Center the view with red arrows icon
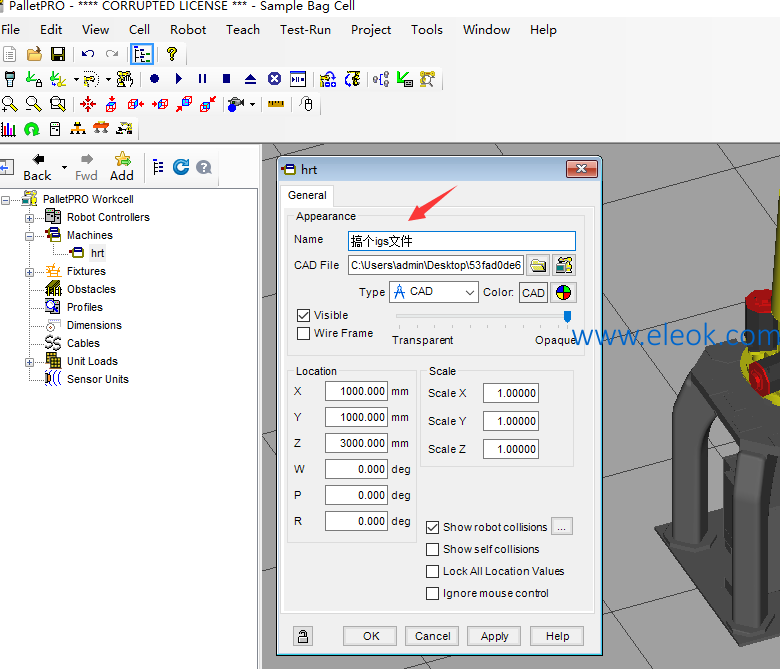 [88, 104]
